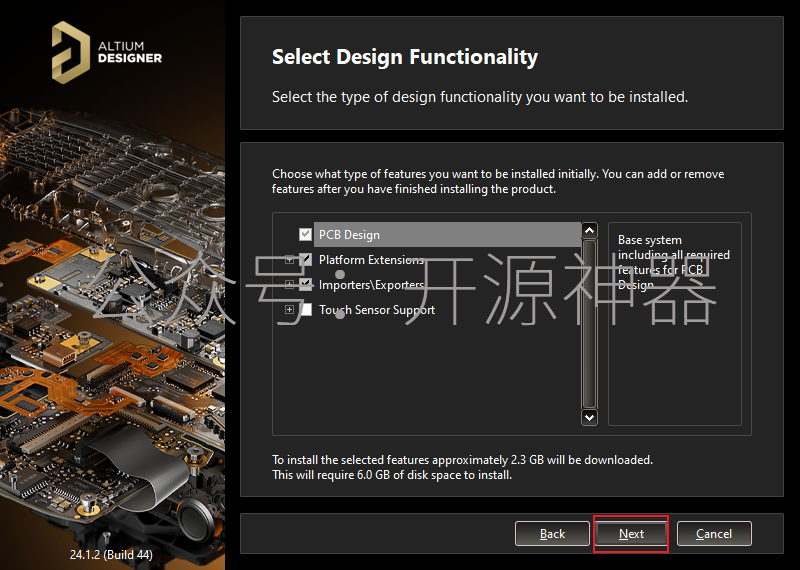This screenshot has width=800, height=570.
Task: Click the feature list scroll-down arrow
Action: 589,417
